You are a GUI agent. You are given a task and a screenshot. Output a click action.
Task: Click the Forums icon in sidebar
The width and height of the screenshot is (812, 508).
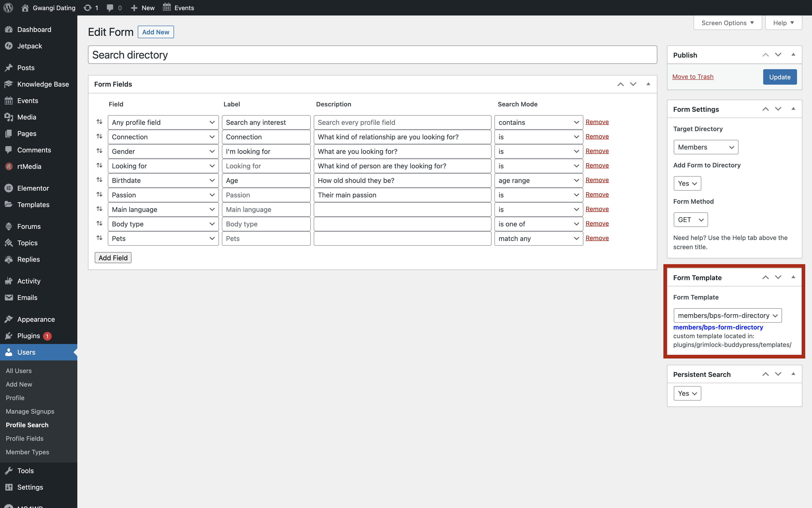pyautogui.click(x=9, y=226)
